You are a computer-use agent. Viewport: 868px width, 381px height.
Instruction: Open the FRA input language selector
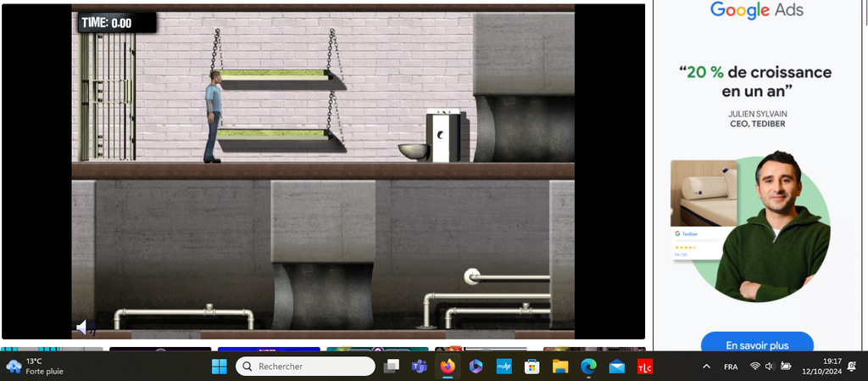pos(731,367)
